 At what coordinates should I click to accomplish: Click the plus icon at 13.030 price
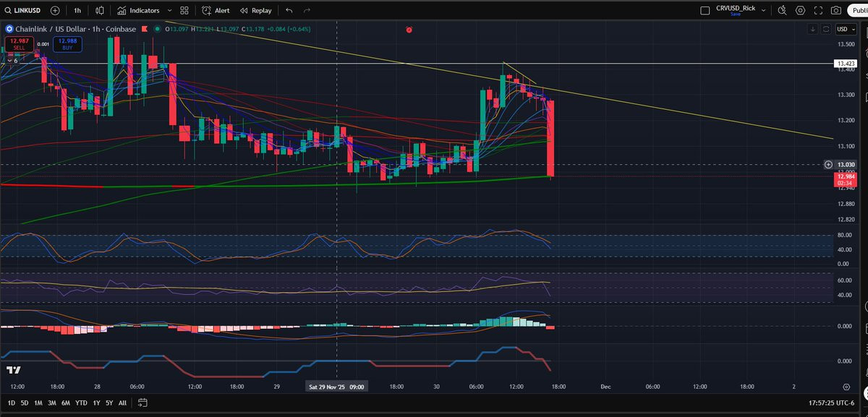828,164
